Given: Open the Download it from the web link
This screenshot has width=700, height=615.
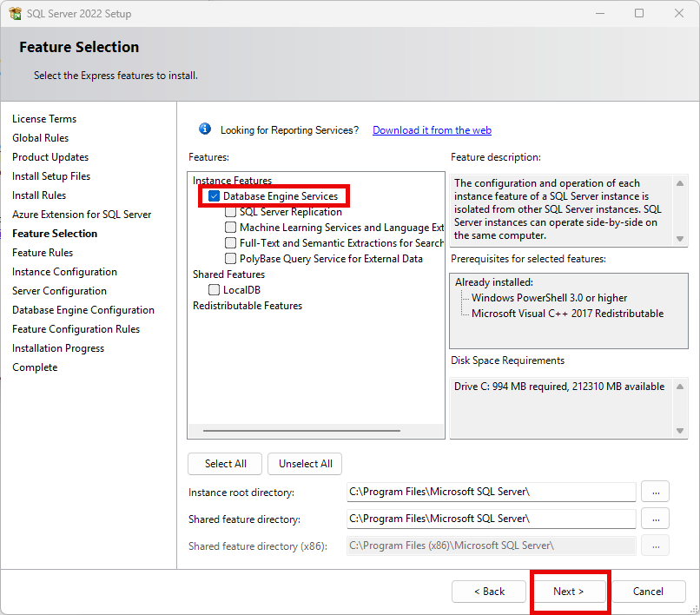Looking at the screenshot, I should tap(432, 130).
